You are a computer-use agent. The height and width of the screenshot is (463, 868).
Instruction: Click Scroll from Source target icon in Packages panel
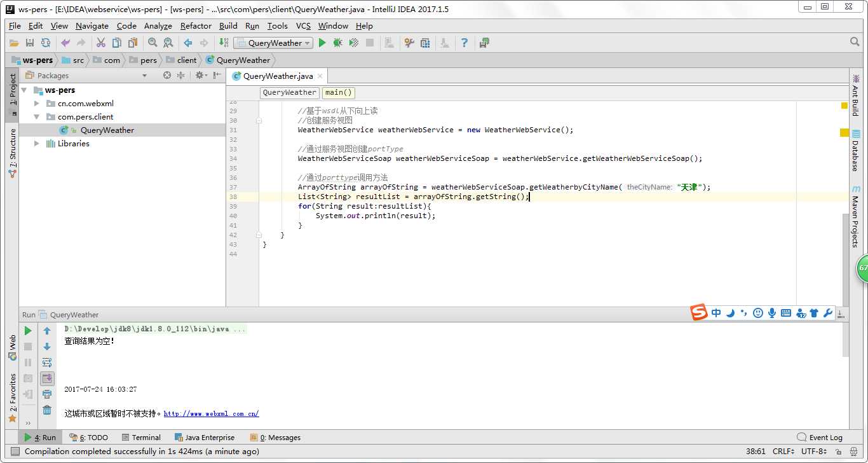tap(167, 75)
